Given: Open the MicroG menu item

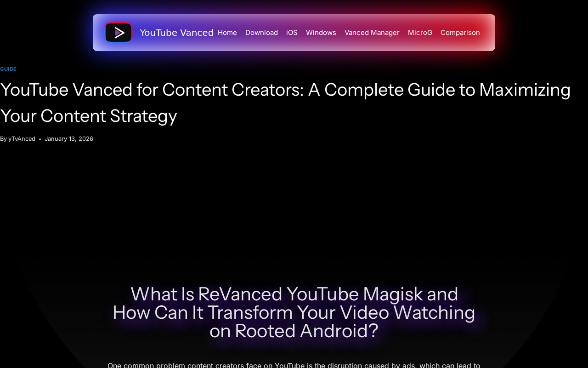Looking at the screenshot, I should click(420, 33).
